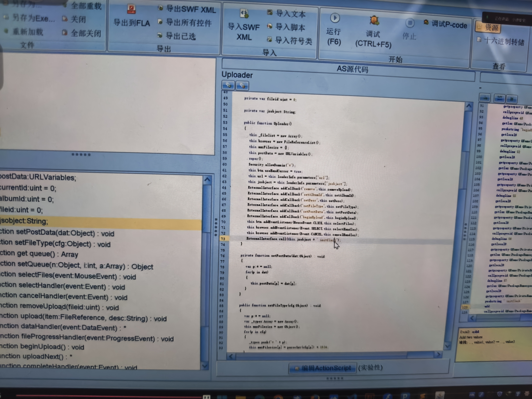Viewport: 532px width, 399px height.
Task: Click left arrow of code horizontal scrollbar
Action: [231, 356]
